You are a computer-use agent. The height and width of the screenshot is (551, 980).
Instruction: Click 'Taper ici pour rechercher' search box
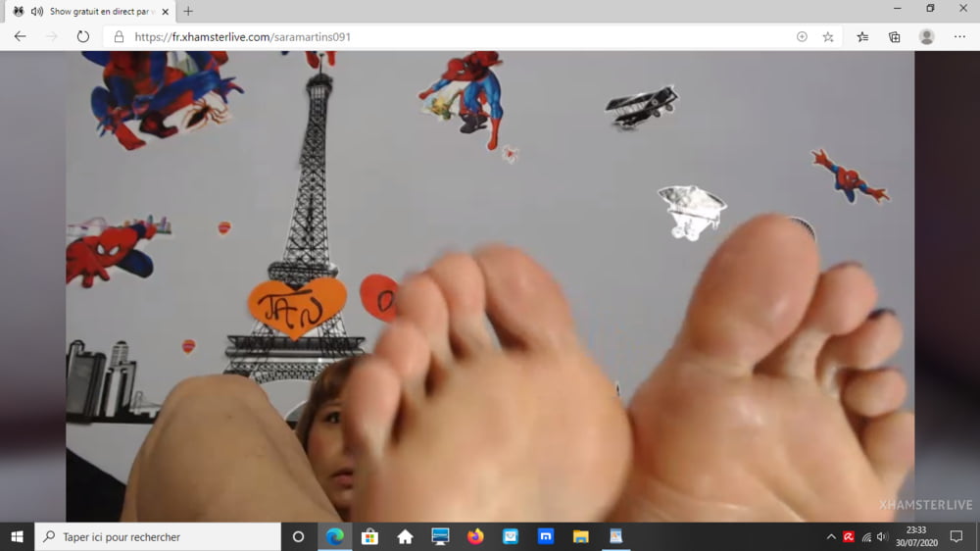point(158,536)
